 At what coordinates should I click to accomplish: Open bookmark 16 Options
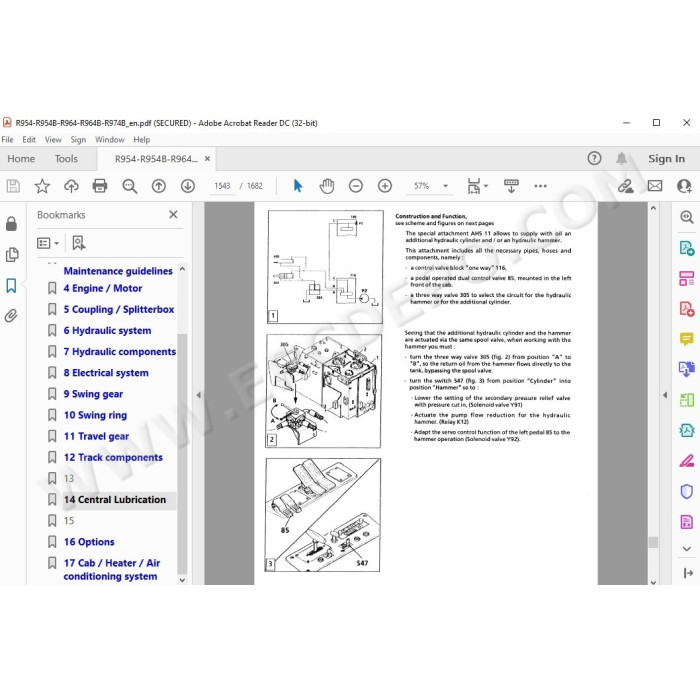[89, 542]
